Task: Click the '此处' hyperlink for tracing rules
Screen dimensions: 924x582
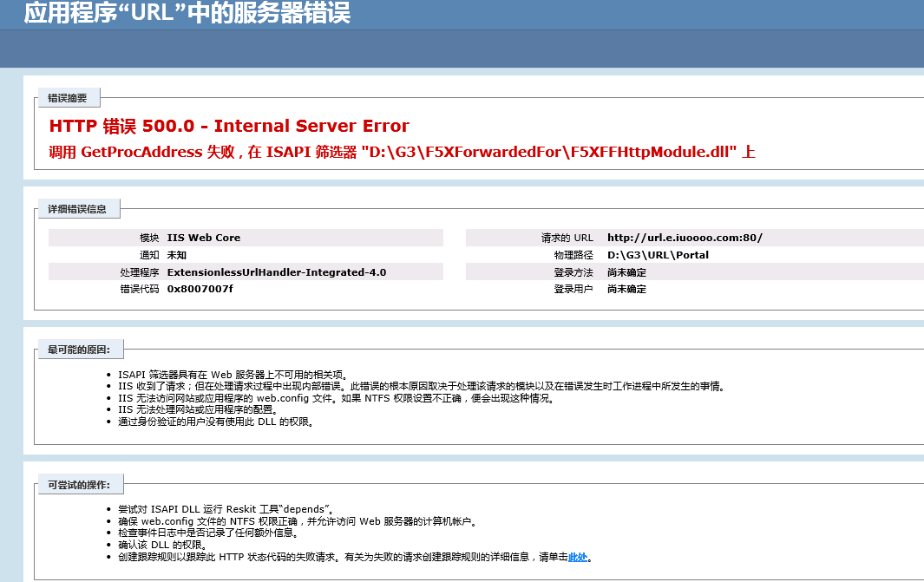Action: coord(579,557)
